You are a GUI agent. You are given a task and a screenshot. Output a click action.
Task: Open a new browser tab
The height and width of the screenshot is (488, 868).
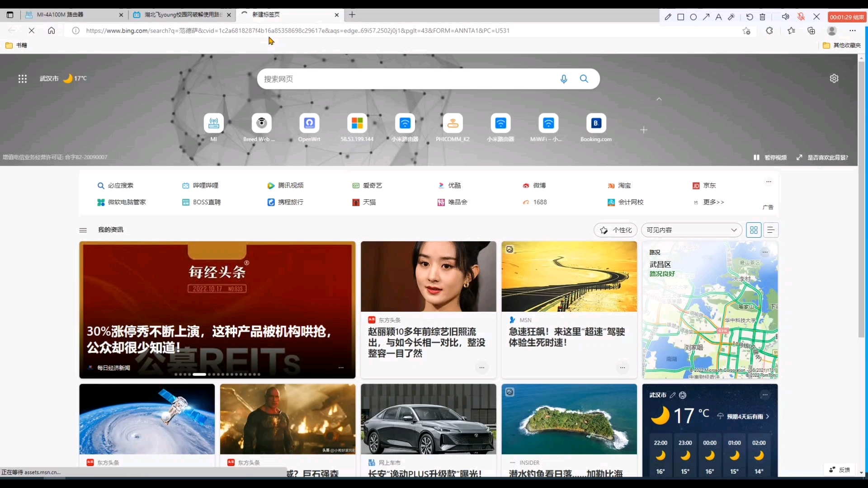(x=352, y=14)
